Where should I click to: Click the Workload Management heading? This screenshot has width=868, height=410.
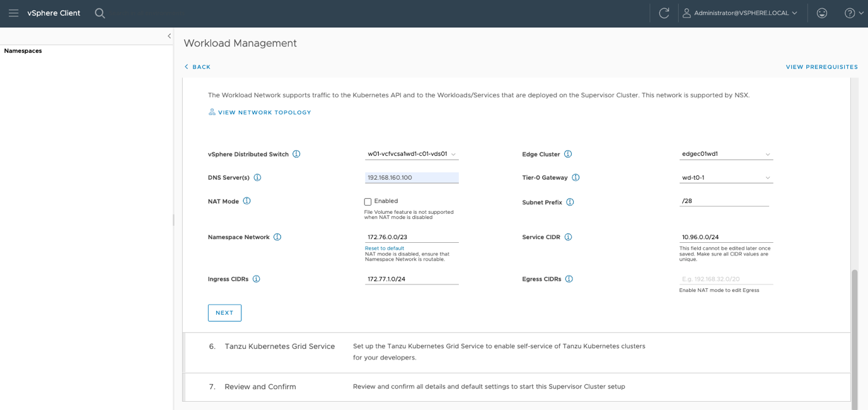(x=240, y=43)
